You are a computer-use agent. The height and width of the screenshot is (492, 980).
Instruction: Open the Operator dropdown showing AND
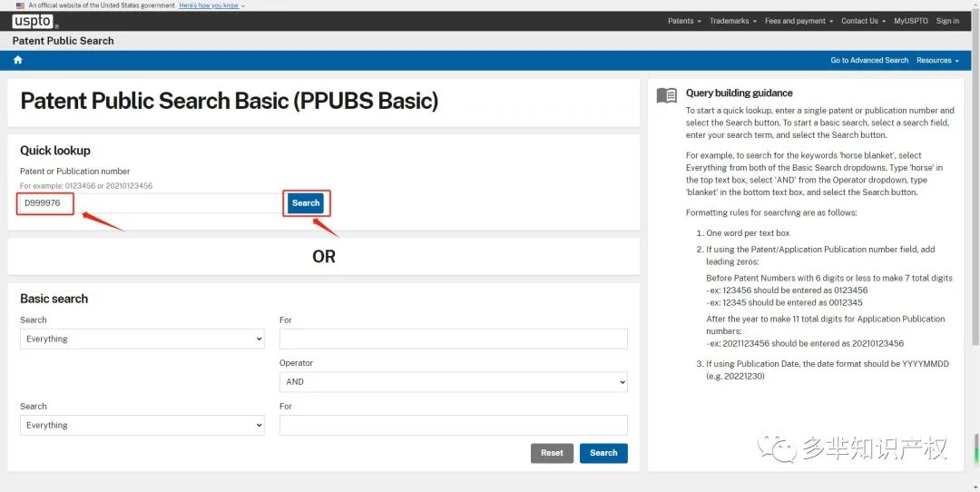click(x=453, y=381)
